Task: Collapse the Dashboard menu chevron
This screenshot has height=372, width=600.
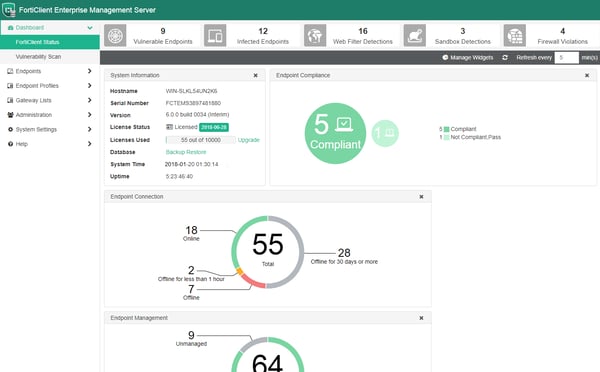Action: click(90, 28)
